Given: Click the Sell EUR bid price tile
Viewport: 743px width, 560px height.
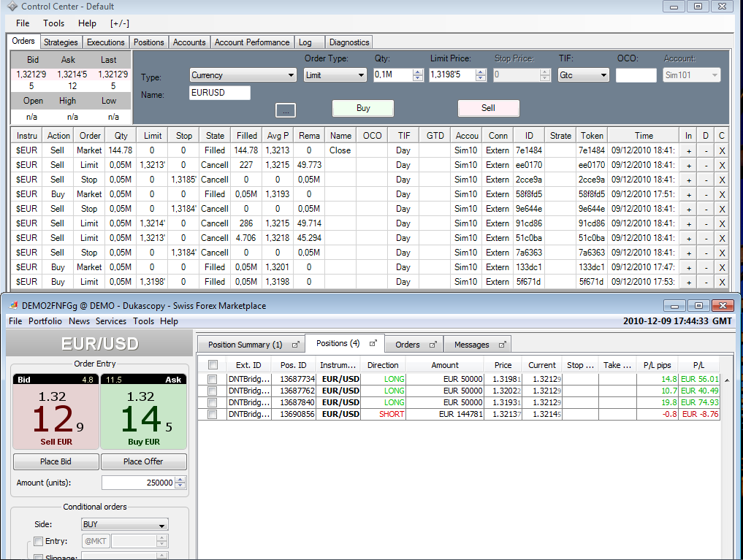Looking at the screenshot, I should tap(56, 412).
